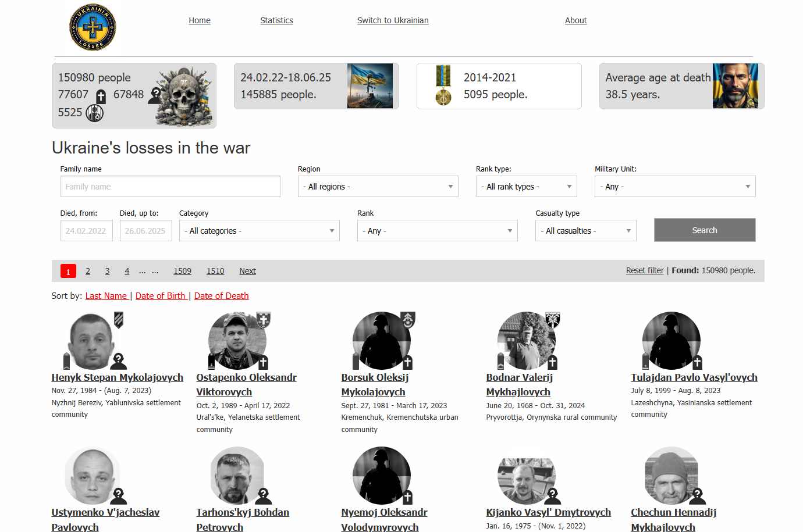
Task: Go to results page 2
Action: click(88, 271)
